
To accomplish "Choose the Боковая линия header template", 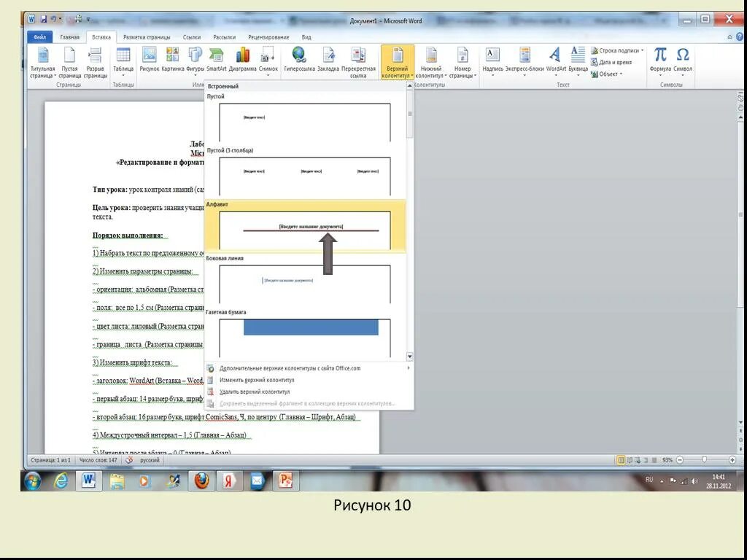I will click(305, 280).
